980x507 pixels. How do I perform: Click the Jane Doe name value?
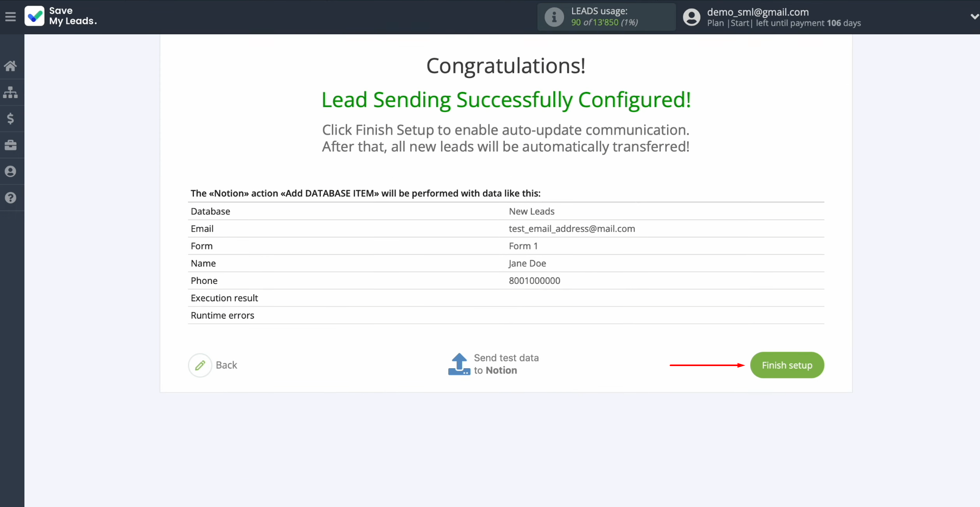coord(527,263)
